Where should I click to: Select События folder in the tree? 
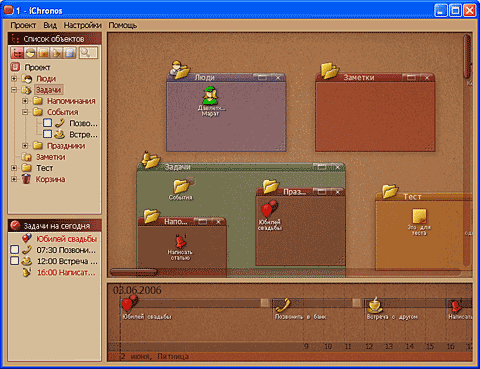(x=63, y=112)
